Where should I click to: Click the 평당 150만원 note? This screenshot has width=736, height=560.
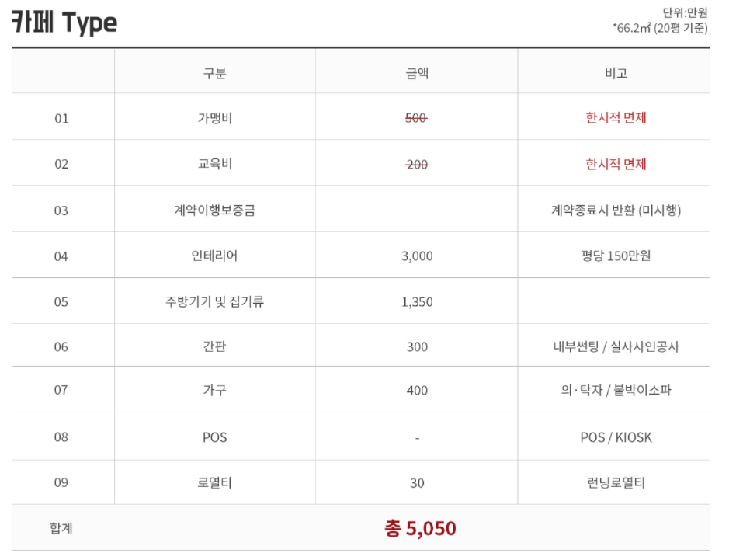point(616,256)
